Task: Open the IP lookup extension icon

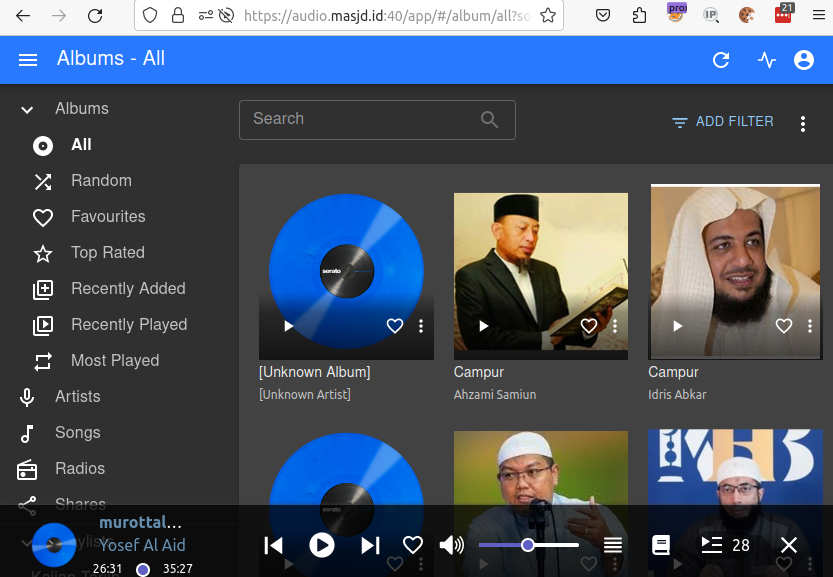Action: tap(710, 15)
